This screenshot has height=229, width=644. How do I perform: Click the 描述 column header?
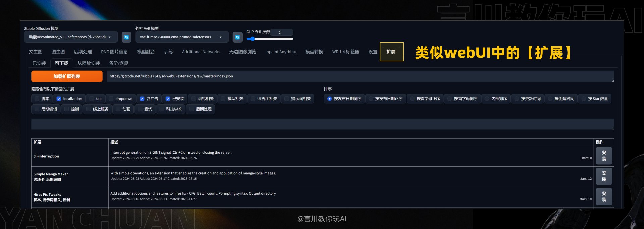point(114,142)
